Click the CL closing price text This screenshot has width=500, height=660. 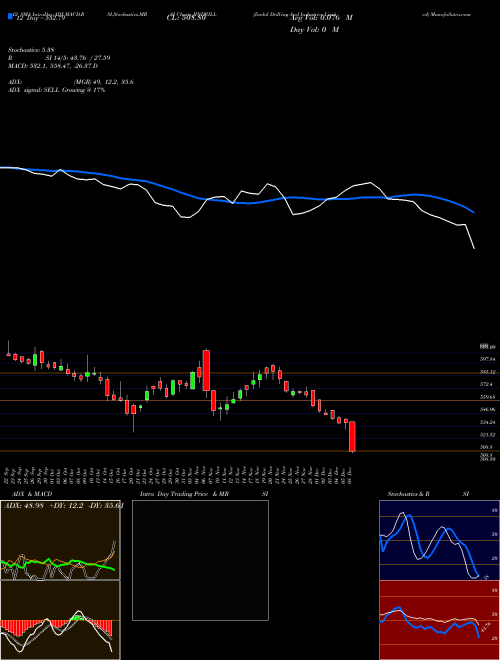[x=184, y=18]
